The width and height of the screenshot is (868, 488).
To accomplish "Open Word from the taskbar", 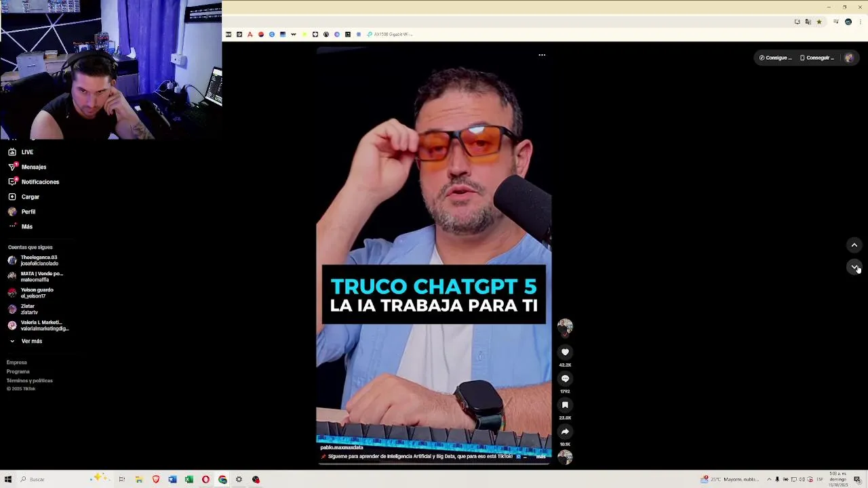I will 172,479.
